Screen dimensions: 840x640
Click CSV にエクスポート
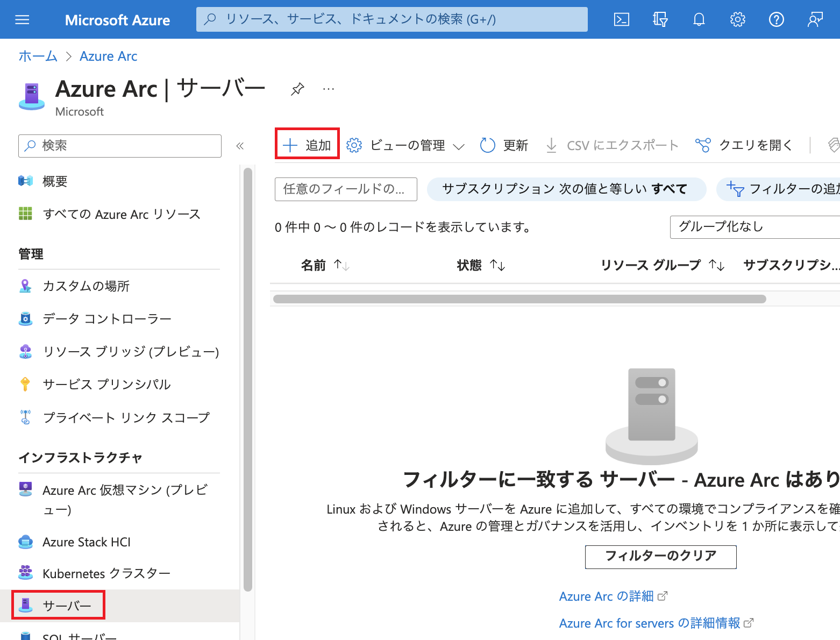612,145
